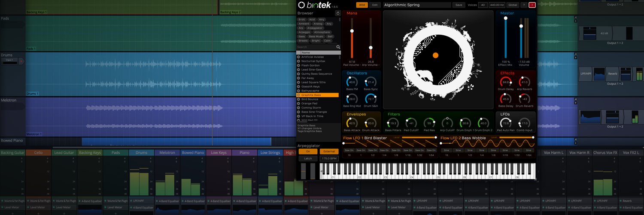The width and height of the screenshot is (644, 215).
Task: Click the Browser refresh icon
Action: (x=338, y=13)
